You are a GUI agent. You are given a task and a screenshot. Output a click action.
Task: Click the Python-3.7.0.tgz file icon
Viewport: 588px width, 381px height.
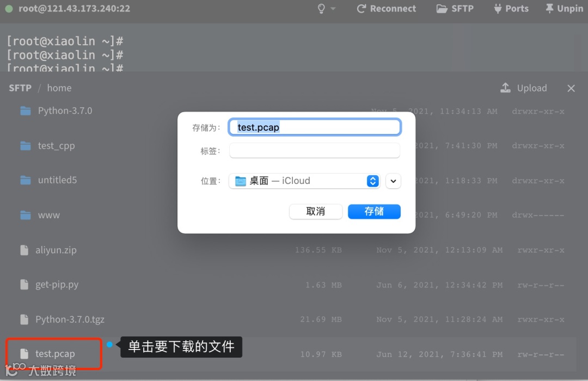[x=24, y=319]
